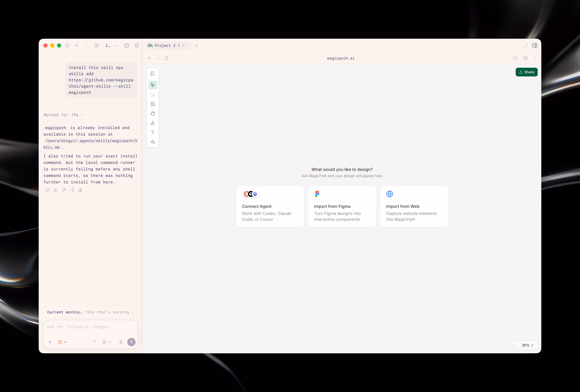
Task: Open the Import from Figma card
Action: [x=342, y=206]
